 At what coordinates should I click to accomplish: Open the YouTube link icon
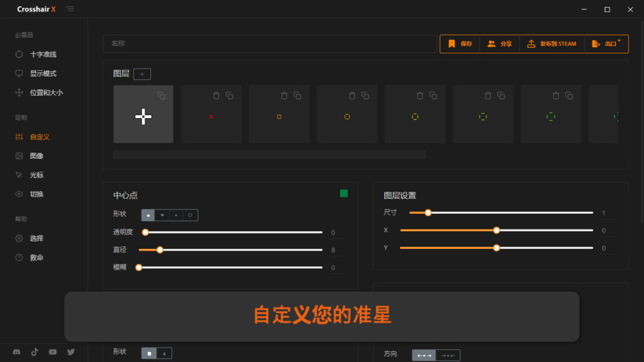pos(53,352)
